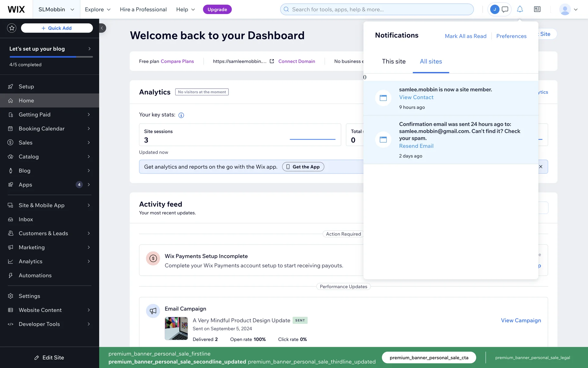Click Mark All as Read

[465, 36]
